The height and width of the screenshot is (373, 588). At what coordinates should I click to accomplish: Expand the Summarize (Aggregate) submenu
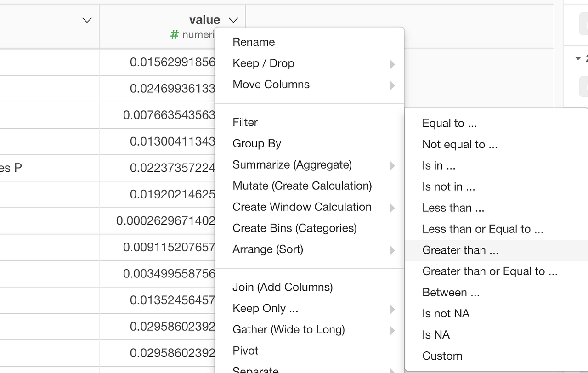point(293,164)
